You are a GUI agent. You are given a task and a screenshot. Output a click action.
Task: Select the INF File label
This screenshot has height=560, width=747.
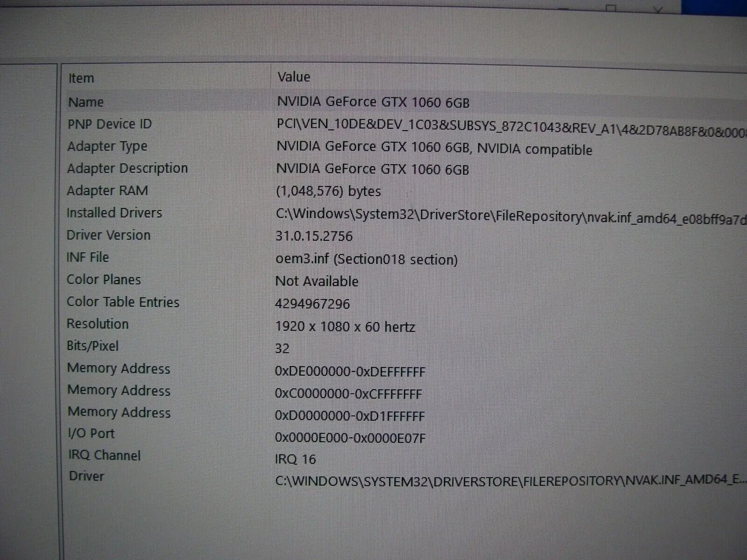(87, 257)
